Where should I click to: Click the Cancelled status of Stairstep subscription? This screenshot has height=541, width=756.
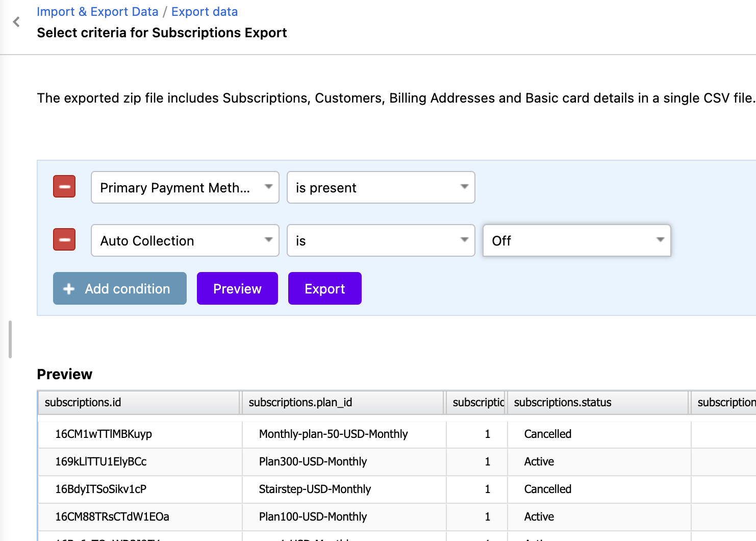(547, 489)
